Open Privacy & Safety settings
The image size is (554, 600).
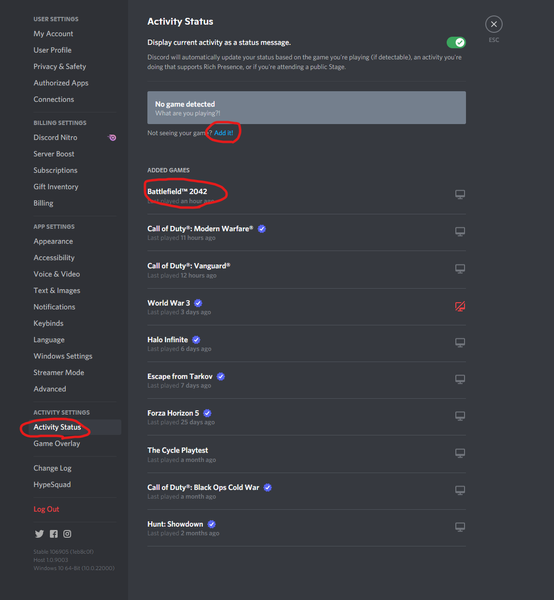pyautogui.click(x=60, y=67)
